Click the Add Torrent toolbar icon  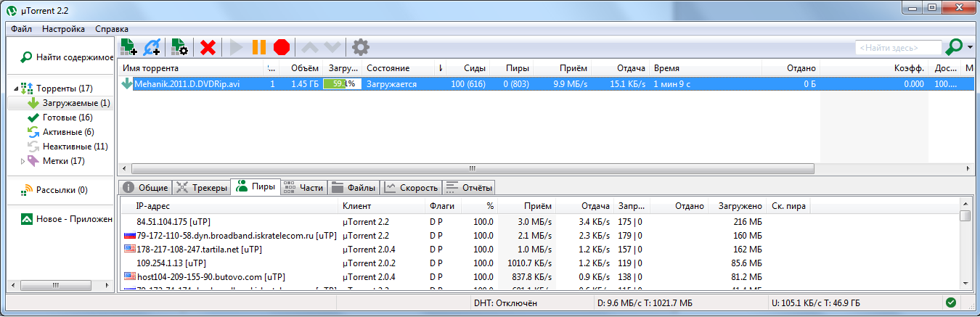click(x=129, y=47)
